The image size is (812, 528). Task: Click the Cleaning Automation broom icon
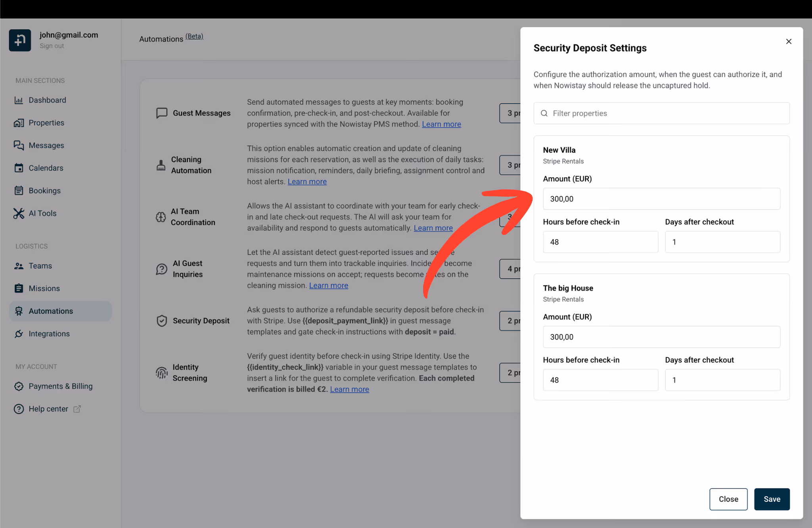coord(161,165)
